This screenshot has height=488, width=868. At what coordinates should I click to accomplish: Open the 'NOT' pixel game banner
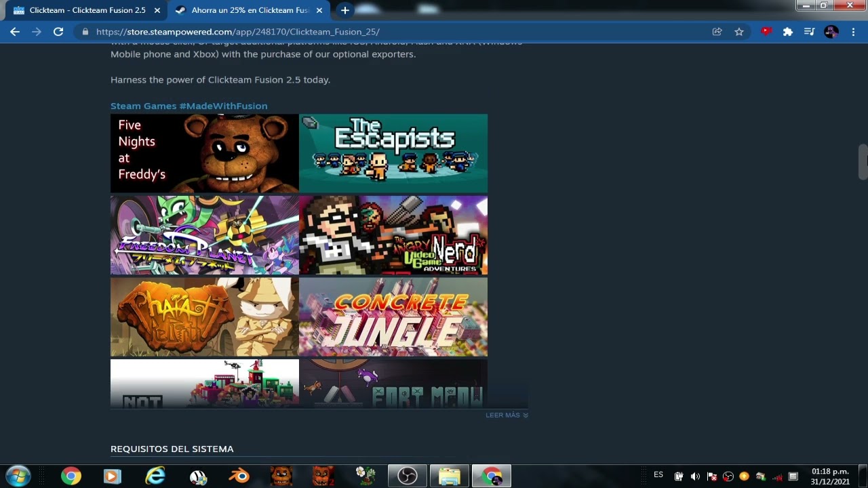205,384
